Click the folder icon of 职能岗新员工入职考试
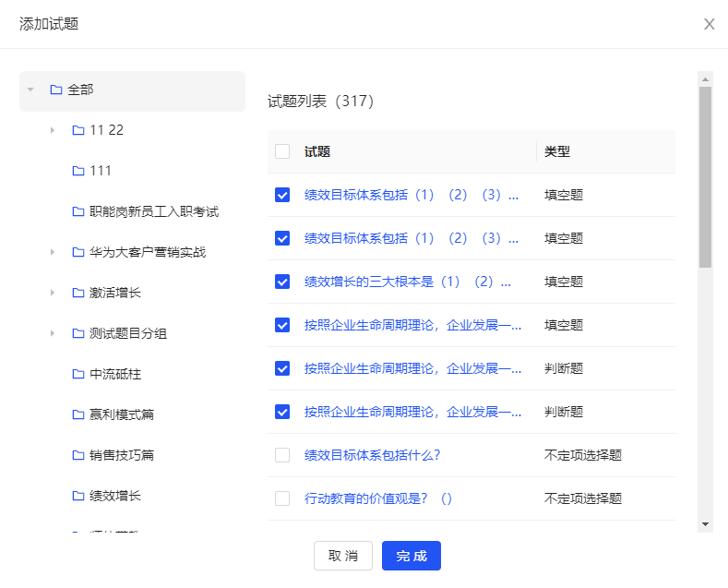 point(78,211)
